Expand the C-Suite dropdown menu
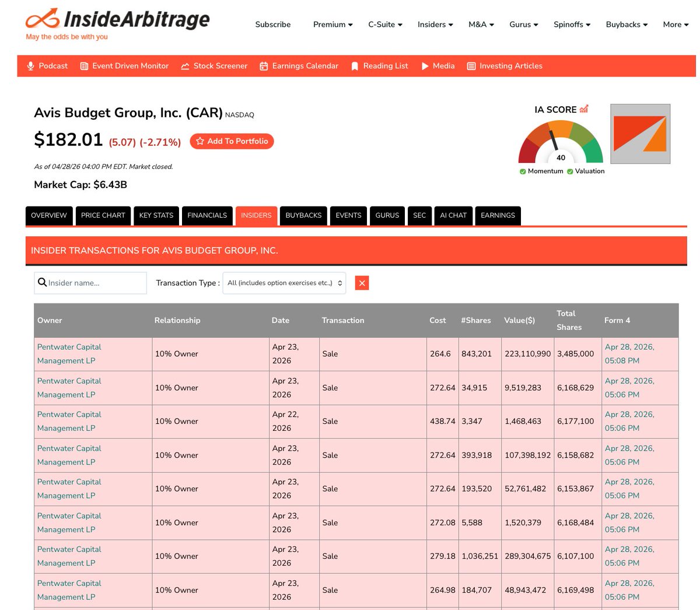The height and width of the screenshot is (610, 700). [385, 25]
